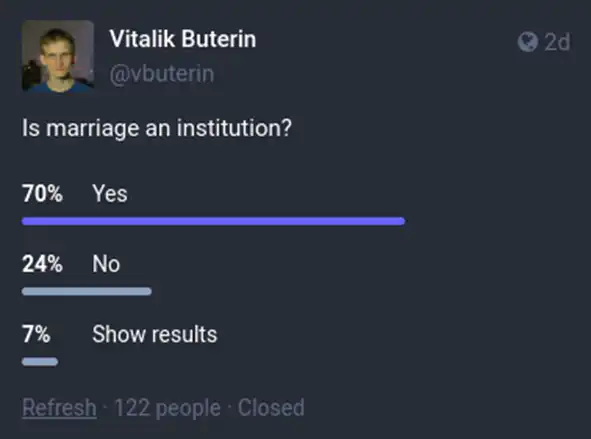Click the 122 people voter count
Image resolution: width=591 pixels, height=439 pixels.
pyautogui.click(x=167, y=408)
